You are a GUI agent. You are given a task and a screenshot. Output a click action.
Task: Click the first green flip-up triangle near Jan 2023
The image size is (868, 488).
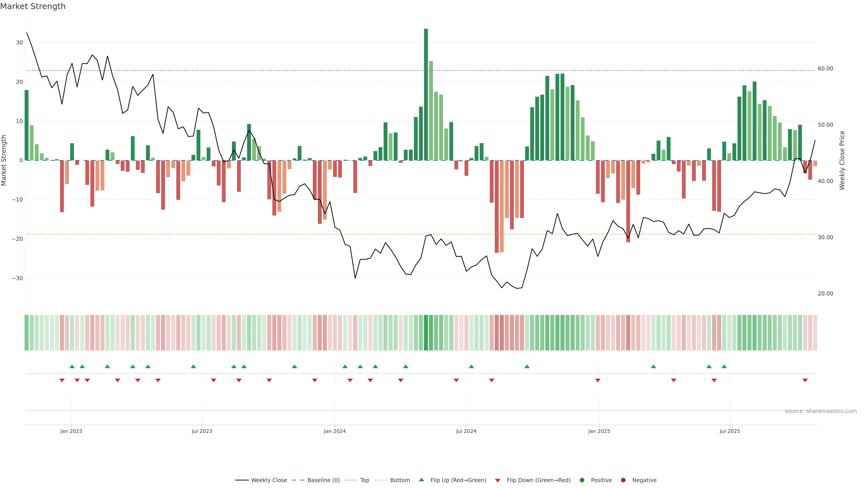click(72, 366)
